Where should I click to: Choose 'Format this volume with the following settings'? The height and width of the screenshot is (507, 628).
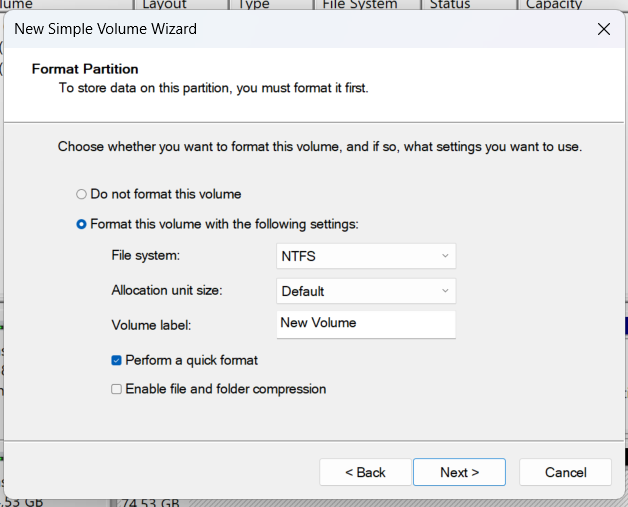pyautogui.click(x=82, y=224)
